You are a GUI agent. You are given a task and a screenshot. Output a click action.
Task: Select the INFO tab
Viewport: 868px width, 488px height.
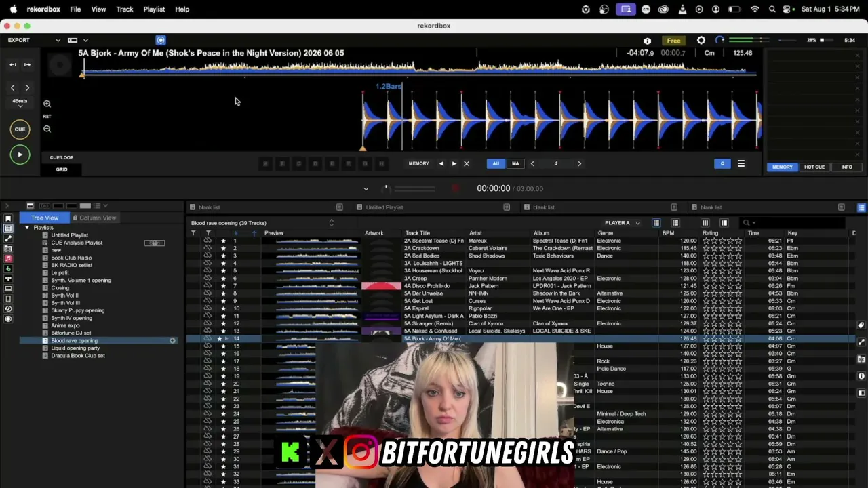pyautogui.click(x=847, y=167)
